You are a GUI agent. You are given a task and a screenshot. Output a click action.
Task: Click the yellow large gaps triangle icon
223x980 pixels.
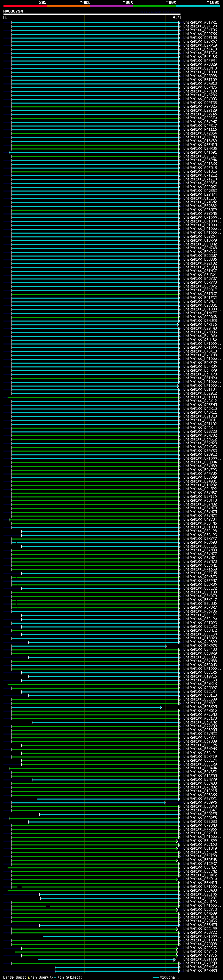[29, 977]
